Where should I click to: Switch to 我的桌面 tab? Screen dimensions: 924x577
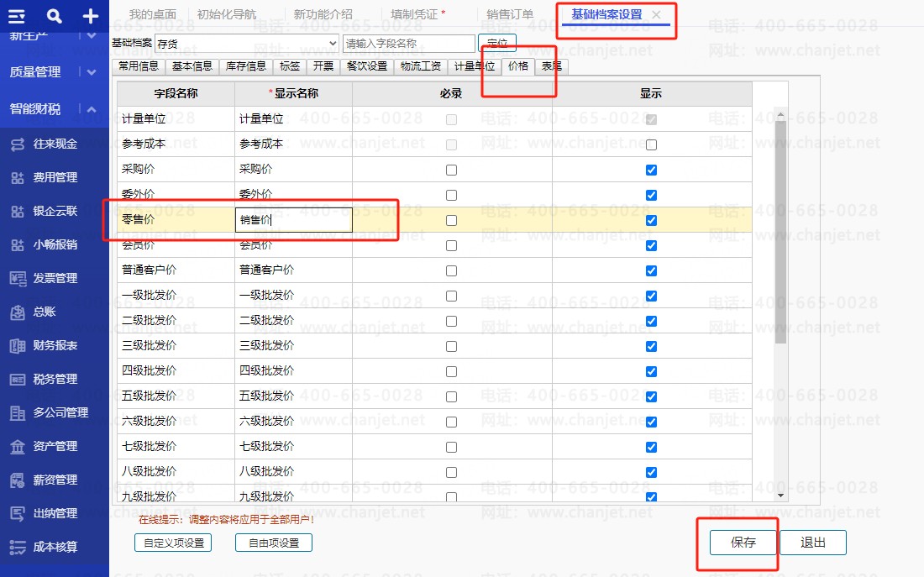[x=153, y=14]
